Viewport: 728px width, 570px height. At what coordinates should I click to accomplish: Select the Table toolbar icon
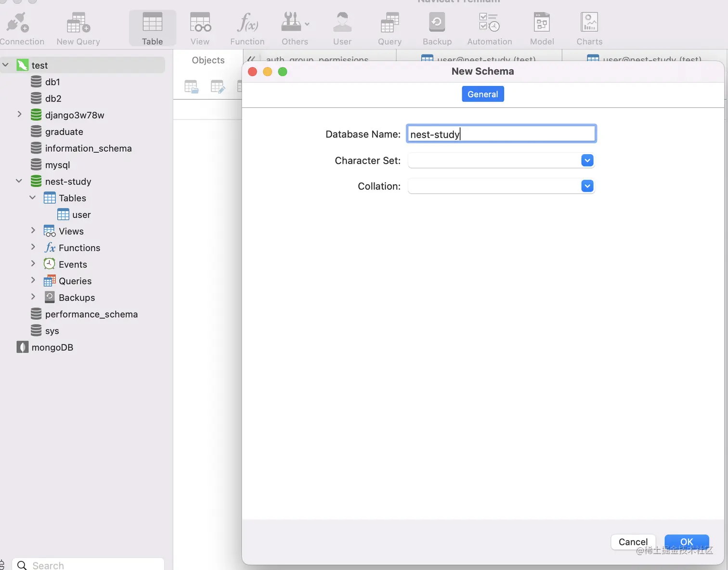pyautogui.click(x=152, y=29)
